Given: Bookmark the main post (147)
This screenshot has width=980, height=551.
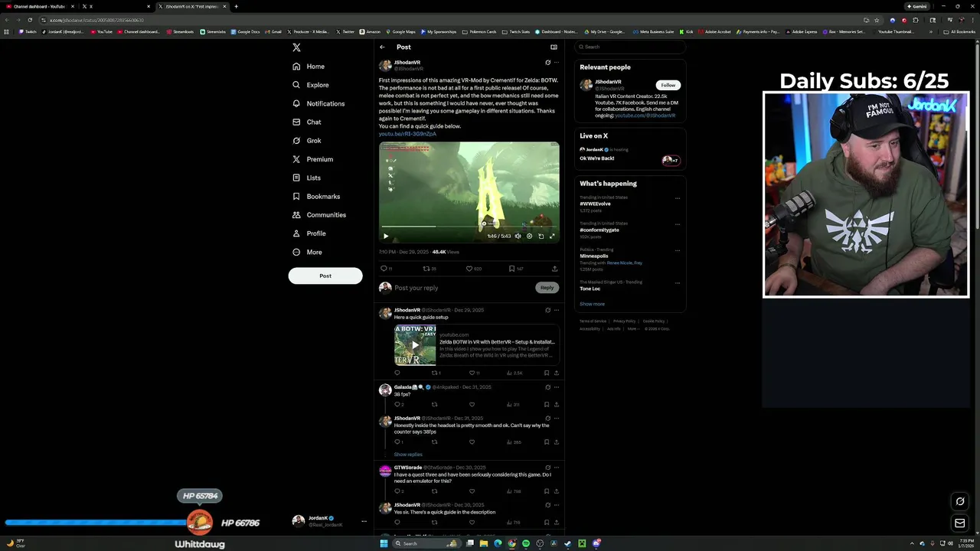Looking at the screenshot, I should click(515, 269).
